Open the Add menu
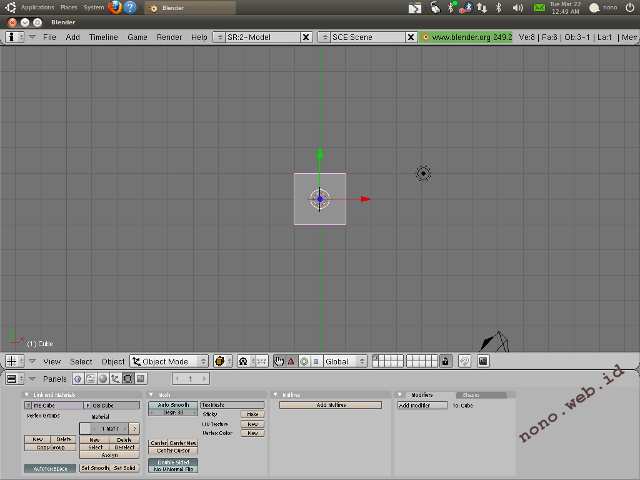Image resolution: width=640 pixels, height=480 pixels. click(x=73, y=37)
